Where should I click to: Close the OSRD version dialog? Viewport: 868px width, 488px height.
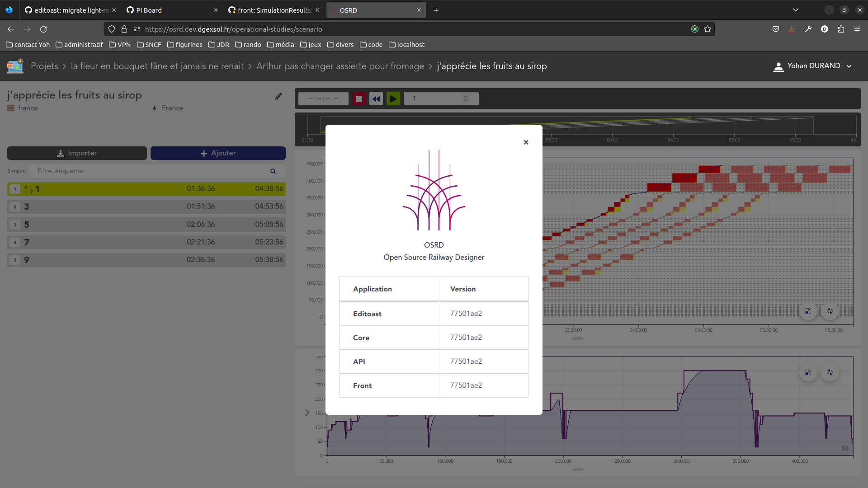526,142
